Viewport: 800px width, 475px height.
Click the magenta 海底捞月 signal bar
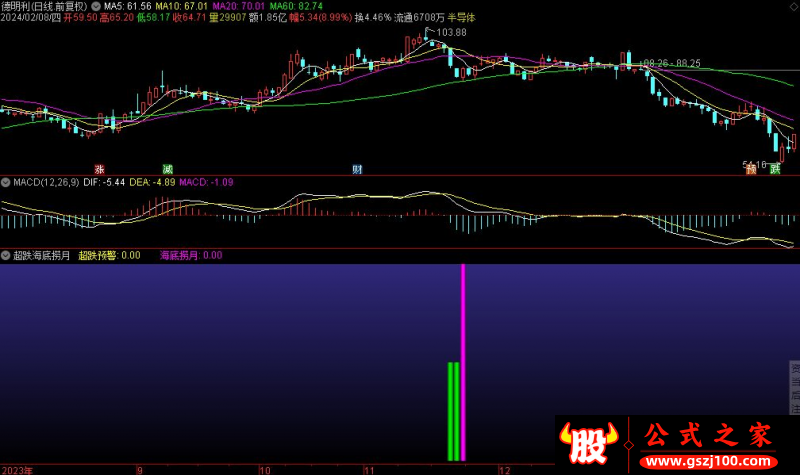point(463,360)
